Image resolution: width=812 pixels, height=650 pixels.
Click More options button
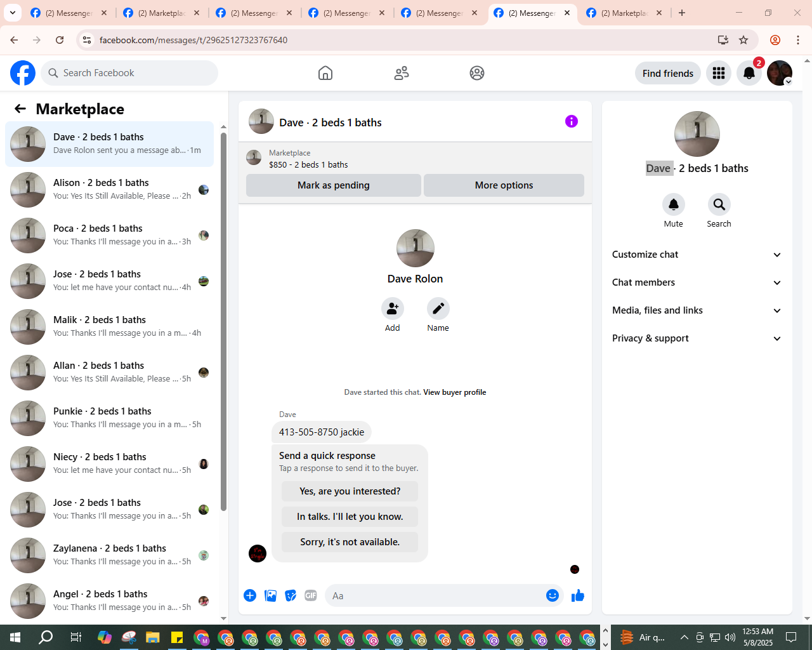[504, 185]
